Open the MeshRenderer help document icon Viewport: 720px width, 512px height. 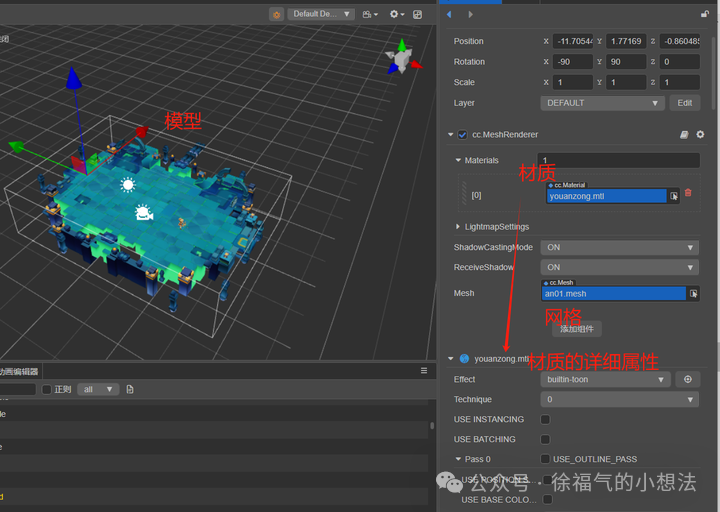684,135
